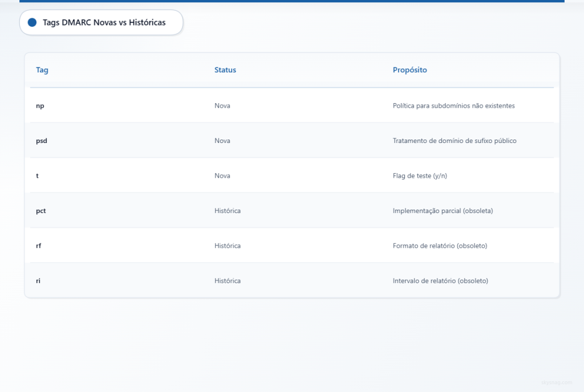Click 'Política para subdomínios não existentes'
The image size is (584, 392).
click(453, 106)
